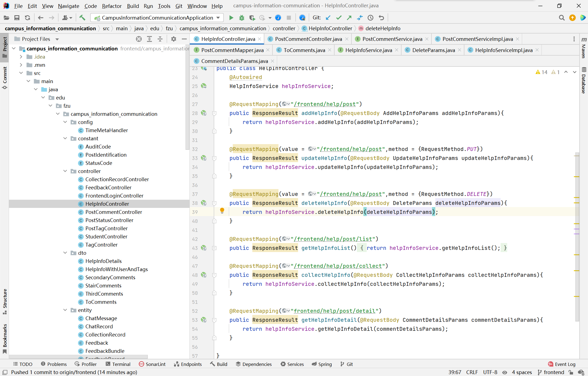
Task: Click the Git update project arrow
Action: tap(328, 18)
